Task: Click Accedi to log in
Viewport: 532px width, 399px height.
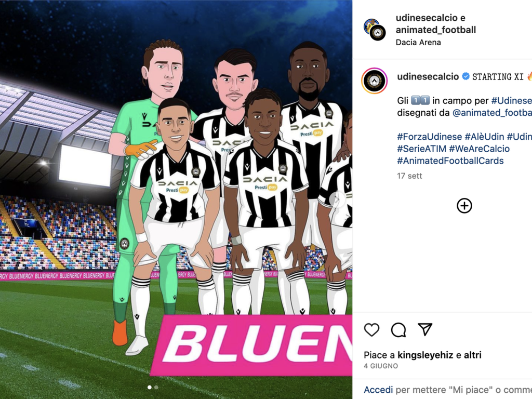Action: (378, 390)
